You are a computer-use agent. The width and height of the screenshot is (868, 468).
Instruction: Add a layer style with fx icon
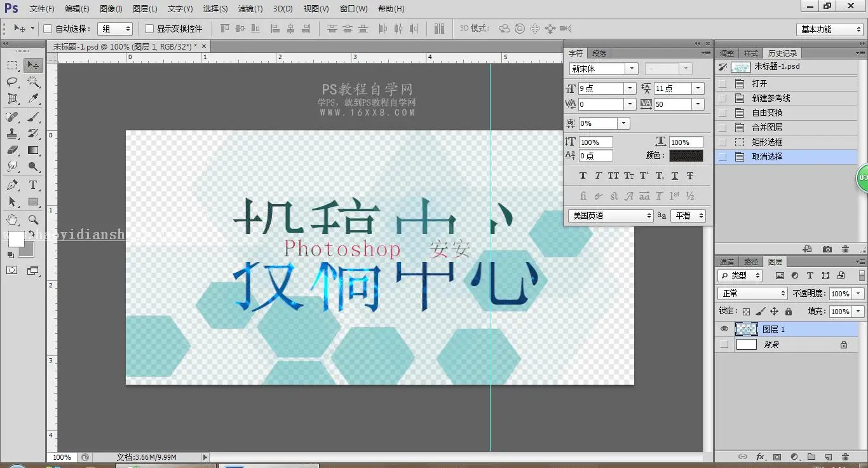pyautogui.click(x=760, y=457)
